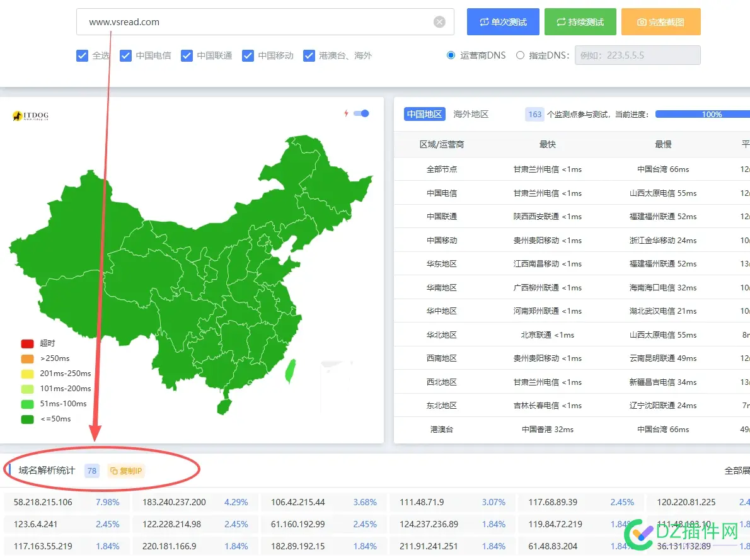Select the 中国地区 tab
This screenshot has height=560, width=750.
coord(424,114)
